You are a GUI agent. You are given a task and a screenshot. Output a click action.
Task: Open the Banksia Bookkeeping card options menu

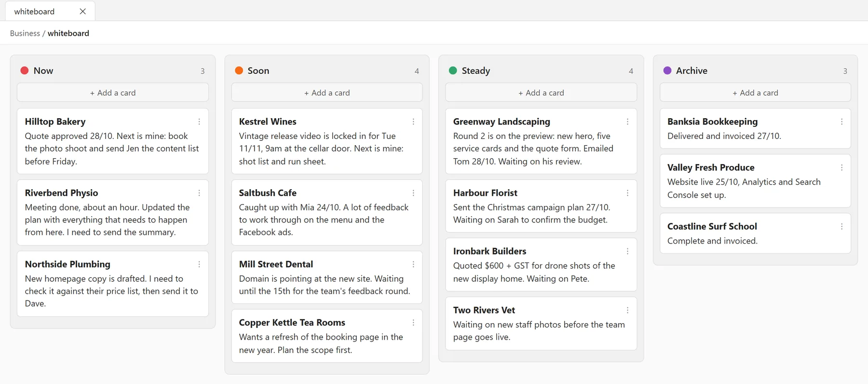click(x=842, y=122)
